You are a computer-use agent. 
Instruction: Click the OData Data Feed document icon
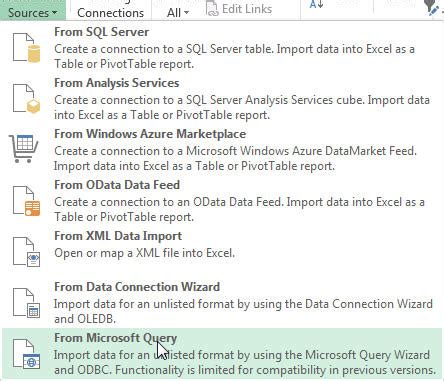click(x=26, y=201)
